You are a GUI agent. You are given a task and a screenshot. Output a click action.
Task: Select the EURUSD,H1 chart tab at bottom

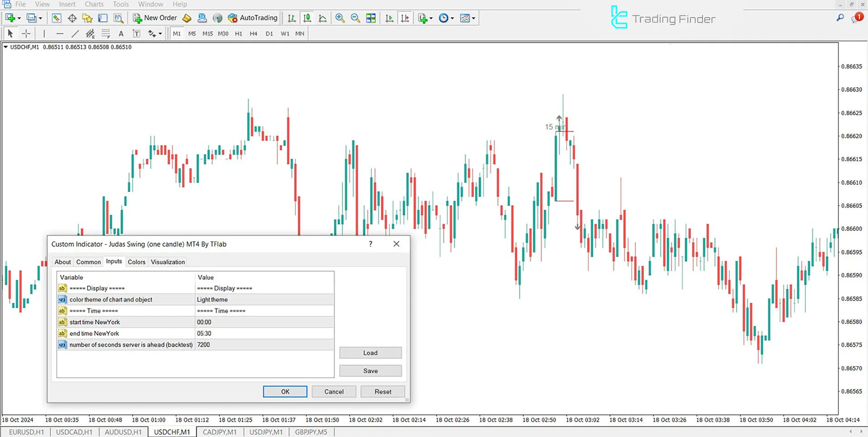(26, 432)
